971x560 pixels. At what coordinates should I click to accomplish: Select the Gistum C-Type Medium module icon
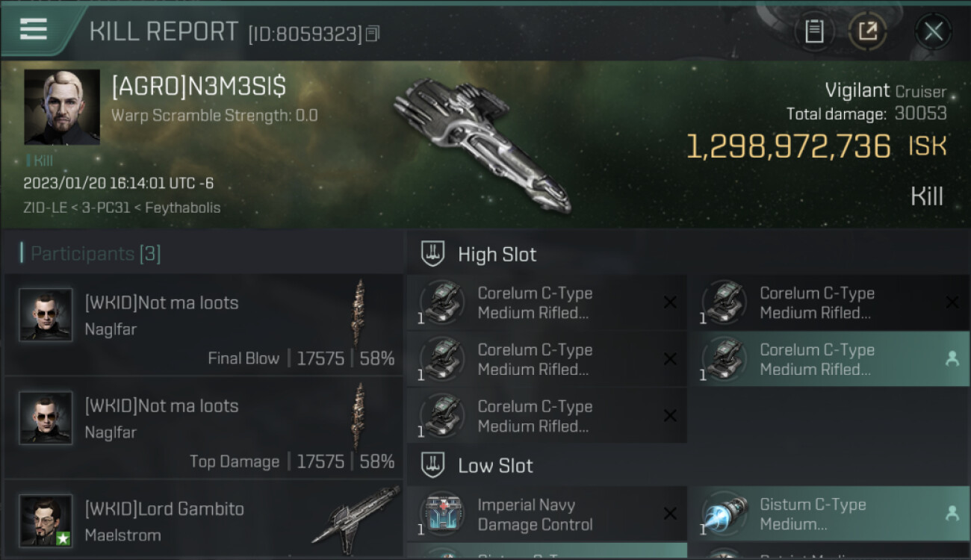click(x=725, y=514)
